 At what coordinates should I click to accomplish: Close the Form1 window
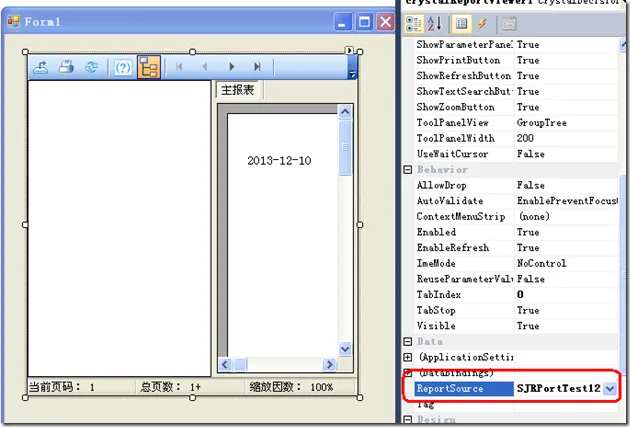tap(385, 21)
